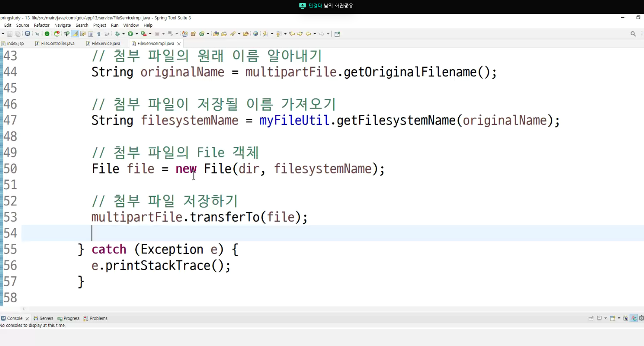This screenshot has width=644, height=346.
Task: Open the Help menu
Action: [148, 25]
